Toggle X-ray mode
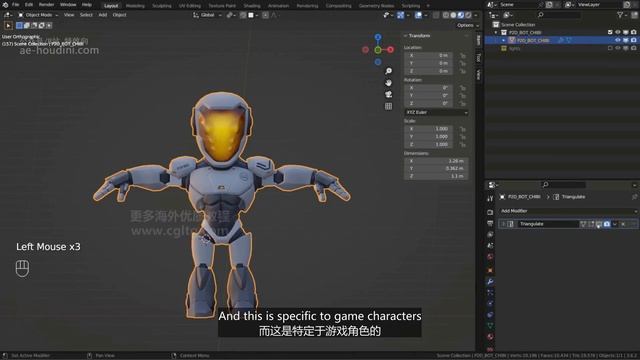This screenshot has height=360, width=640. pyautogui.click(x=436, y=15)
